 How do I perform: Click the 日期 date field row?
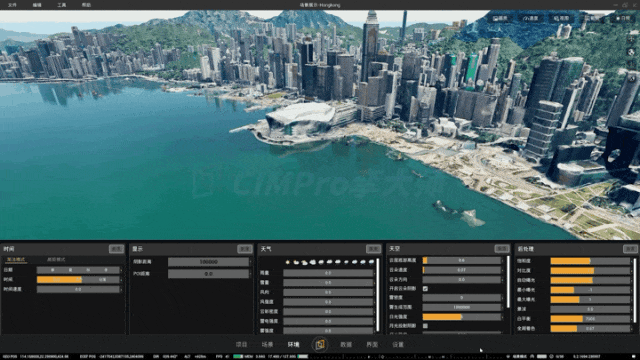pos(78,270)
